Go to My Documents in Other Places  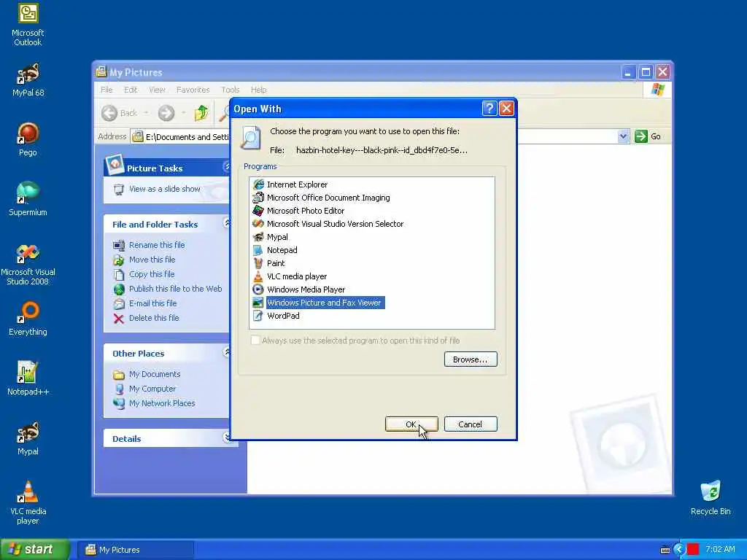click(155, 374)
